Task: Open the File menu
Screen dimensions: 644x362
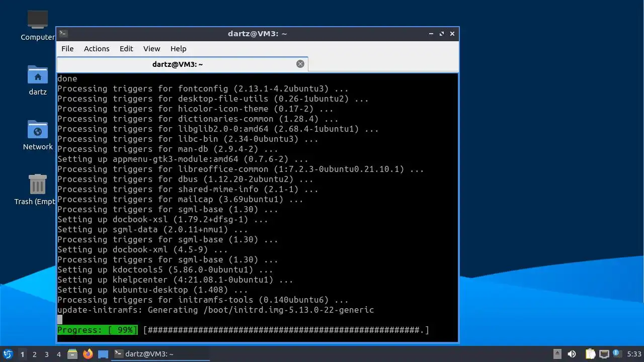Action: click(x=67, y=49)
